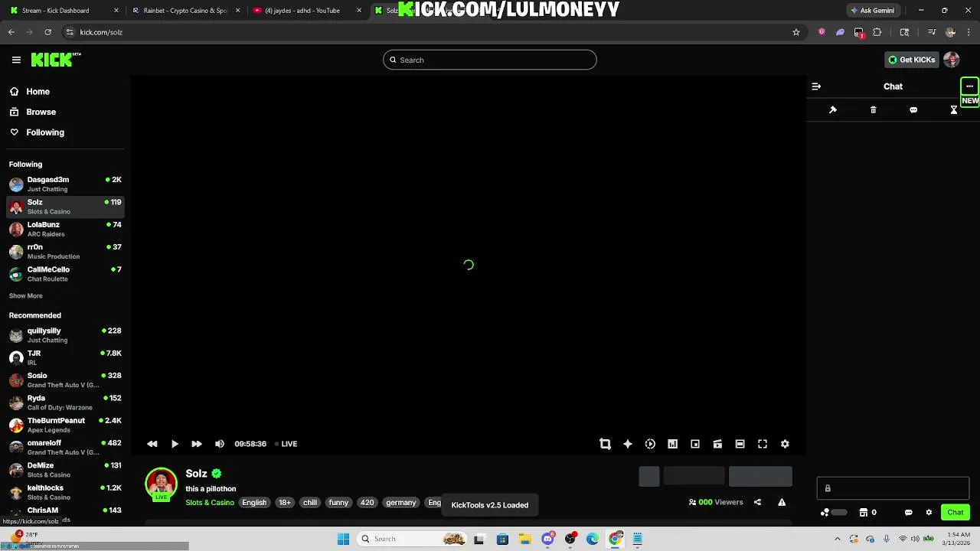Report stream via warning triangle icon
The width and height of the screenshot is (980, 551).
(782, 502)
